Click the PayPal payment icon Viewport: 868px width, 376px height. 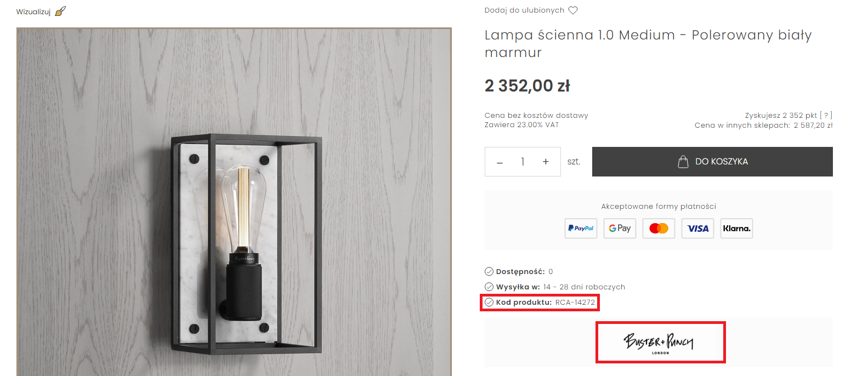pyautogui.click(x=581, y=229)
